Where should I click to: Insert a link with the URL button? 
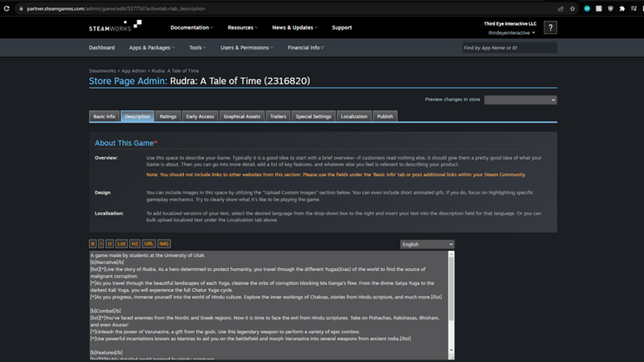(x=148, y=244)
